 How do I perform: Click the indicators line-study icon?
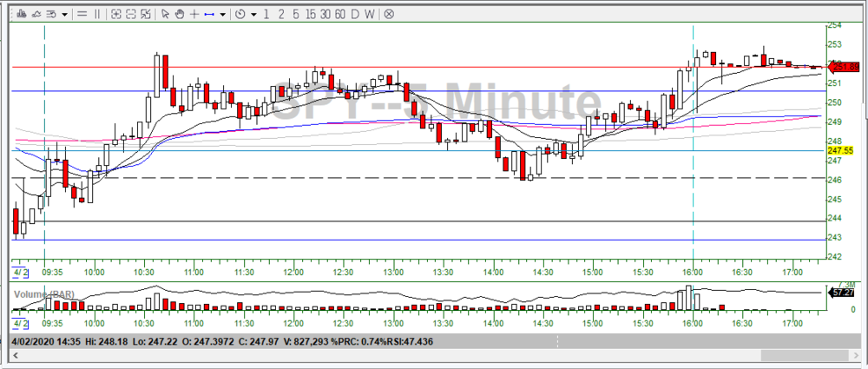tap(37, 14)
